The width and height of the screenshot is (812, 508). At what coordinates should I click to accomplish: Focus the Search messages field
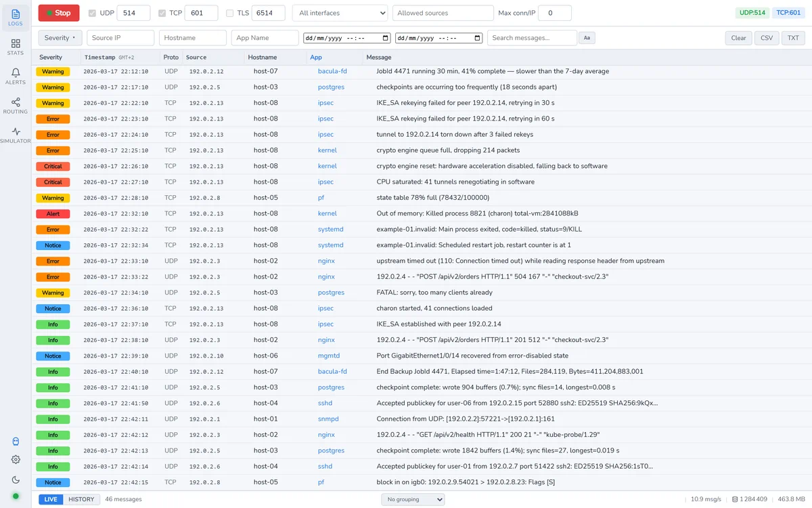click(x=532, y=38)
